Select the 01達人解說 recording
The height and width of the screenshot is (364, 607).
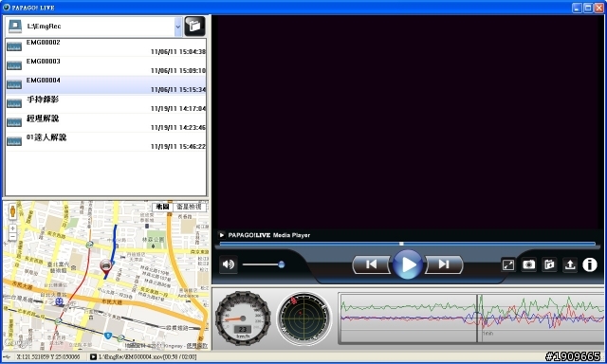pyautogui.click(x=105, y=141)
